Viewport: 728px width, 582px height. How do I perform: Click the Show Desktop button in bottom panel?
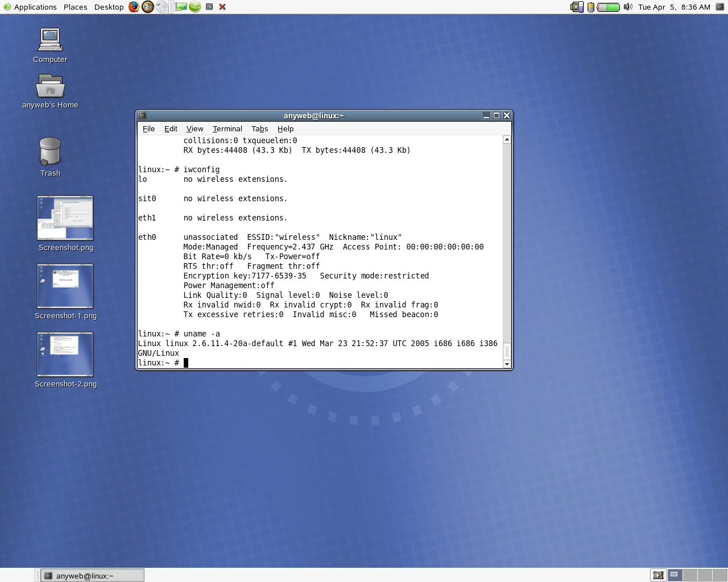(659, 575)
